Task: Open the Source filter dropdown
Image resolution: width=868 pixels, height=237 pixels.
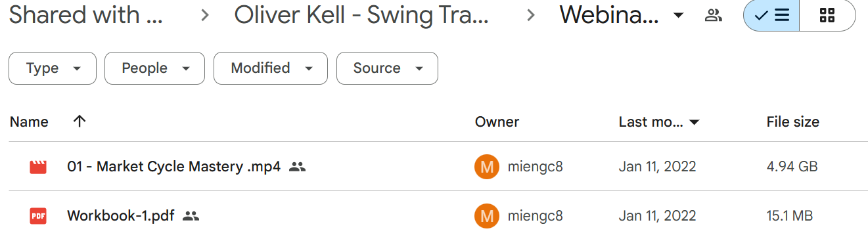Action: (x=387, y=68)
